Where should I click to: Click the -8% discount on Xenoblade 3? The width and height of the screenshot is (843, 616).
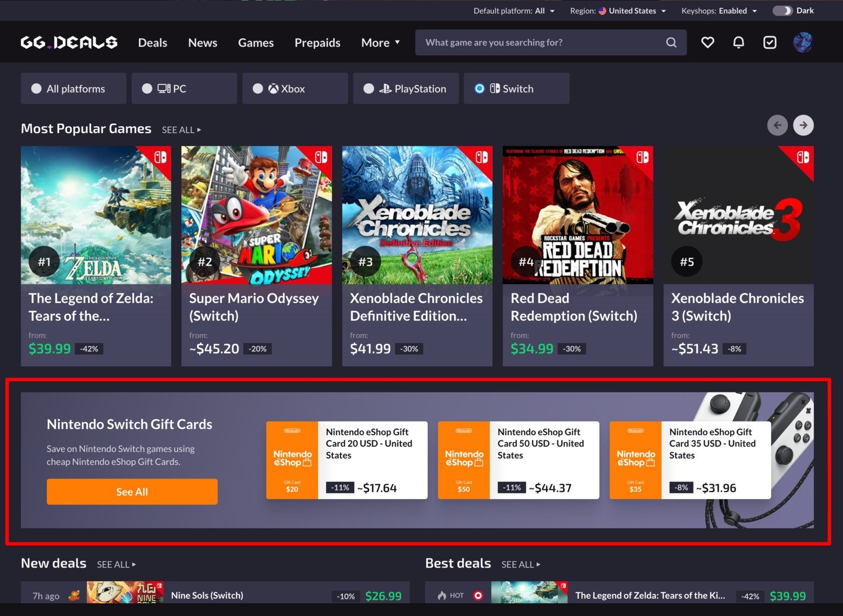coord(735,348)
